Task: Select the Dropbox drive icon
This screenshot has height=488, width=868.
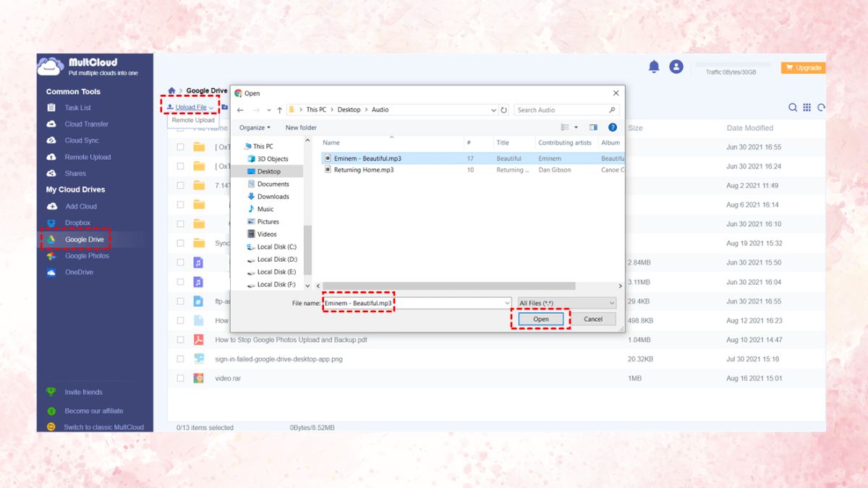Action: (51, 223)
